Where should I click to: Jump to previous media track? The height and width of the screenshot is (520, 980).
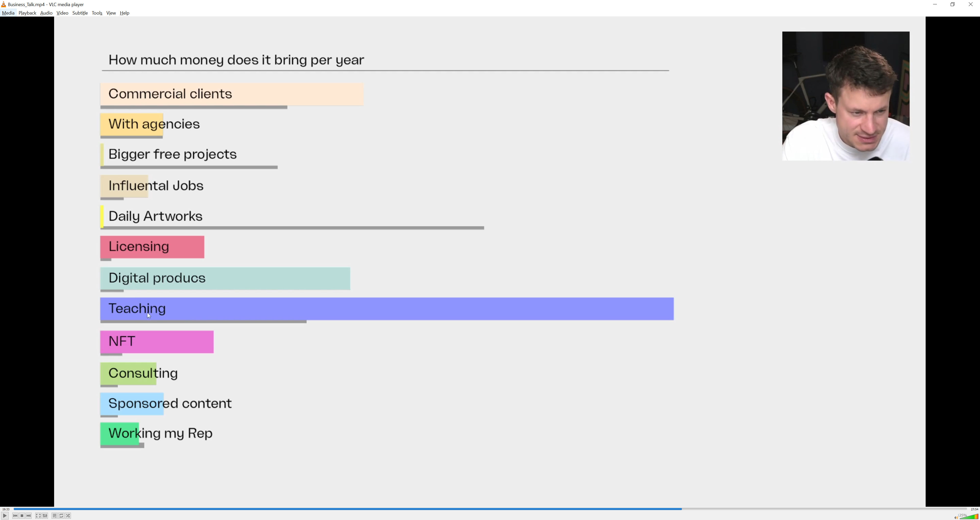tap(15, 516)
